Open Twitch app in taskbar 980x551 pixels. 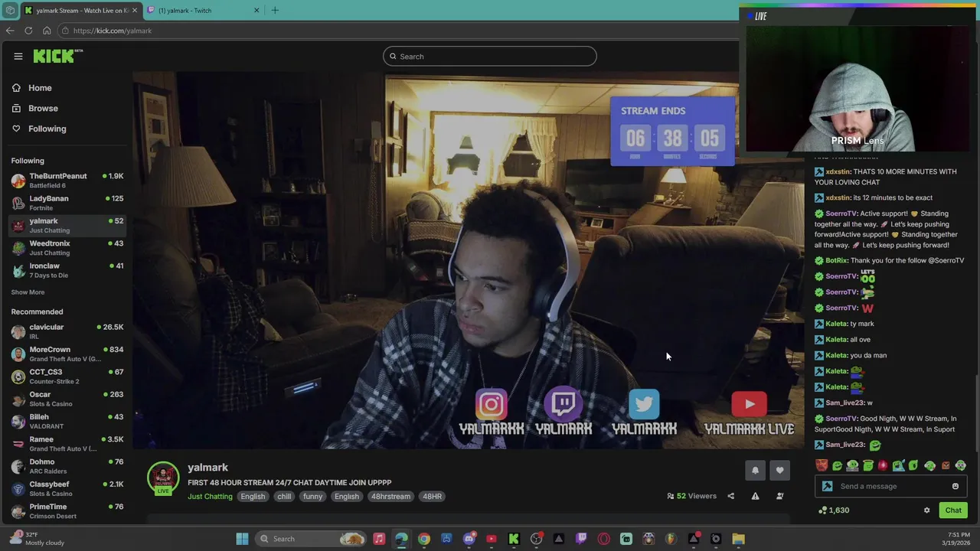point(581,539)
